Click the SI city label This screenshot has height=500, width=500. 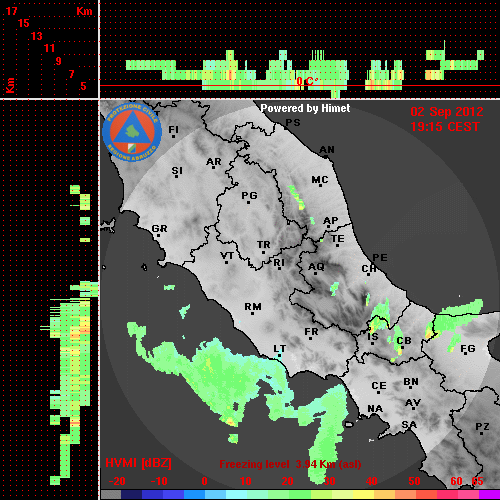click(177, 171)
